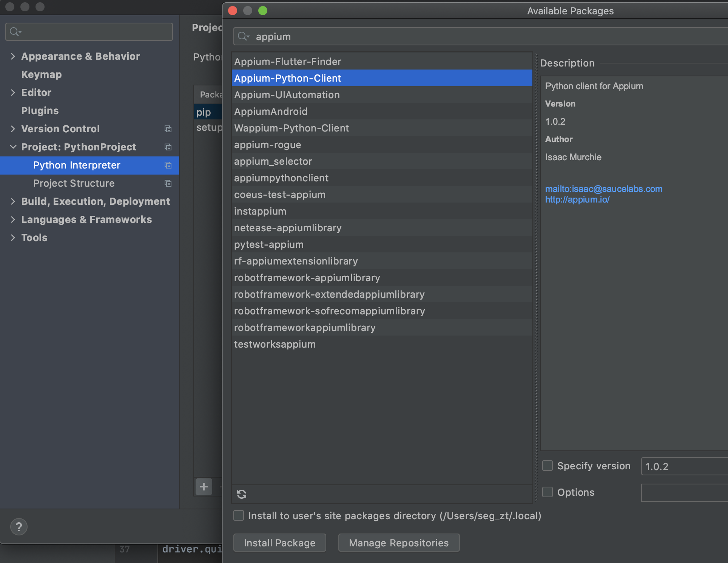Select Plugins in settings tree

(40, 111)
